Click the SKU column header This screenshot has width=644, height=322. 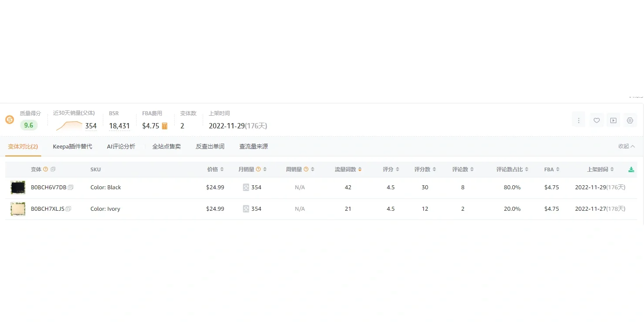click(95, 170)
